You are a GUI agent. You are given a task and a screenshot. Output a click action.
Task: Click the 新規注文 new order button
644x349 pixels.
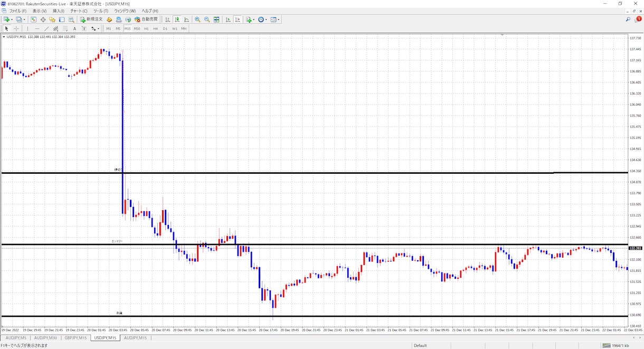point(92,20)
